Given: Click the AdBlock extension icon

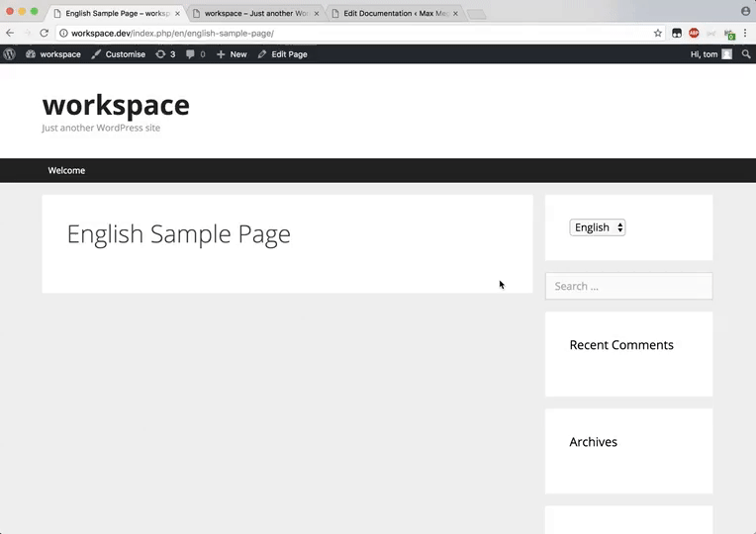Looking at the screenshot, I should point(694,33).
